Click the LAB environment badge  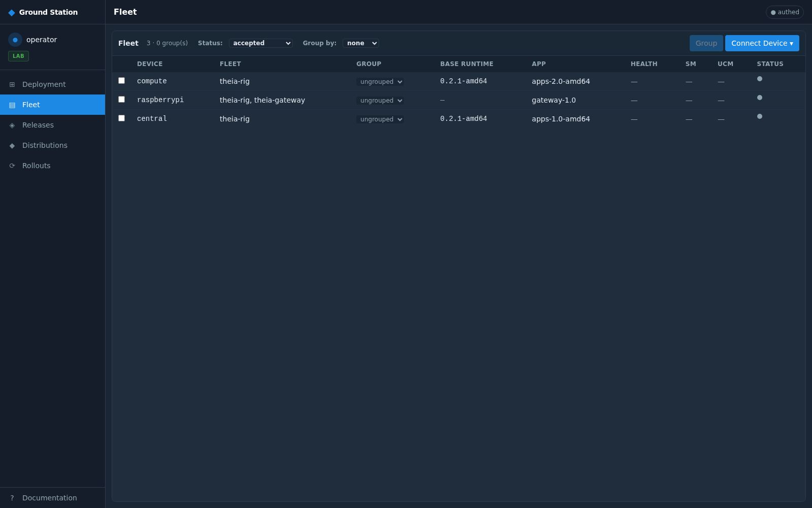click(x=18, y=56)
